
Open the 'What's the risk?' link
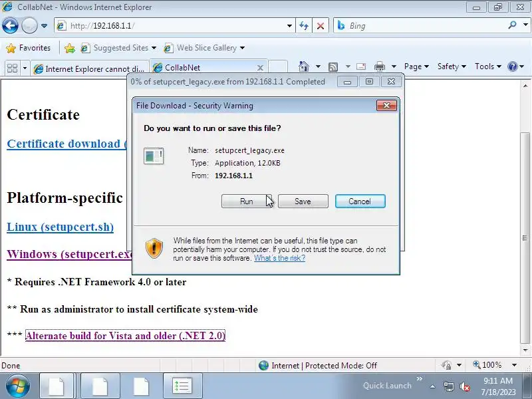pos(279,258)
